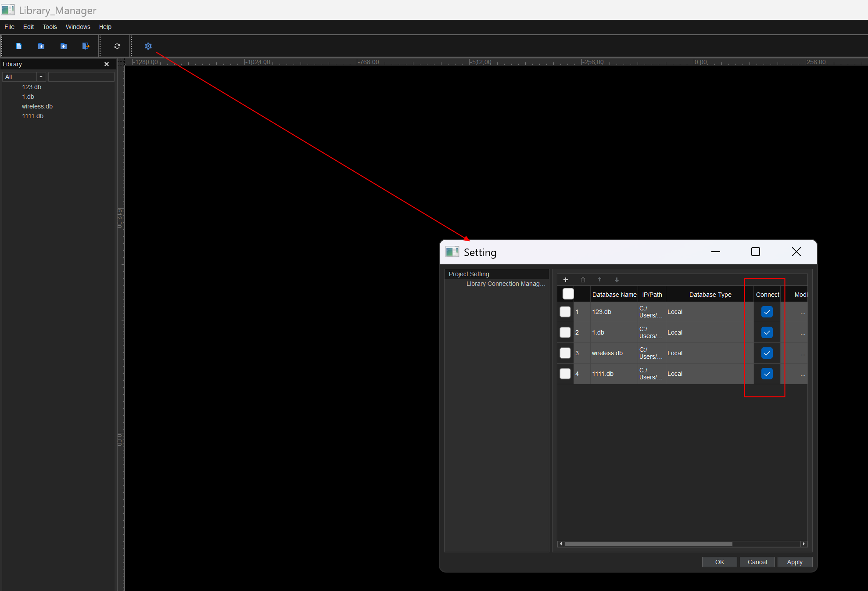Click the Library search input field
The height and width of the screenshot is (591, 868).
coord(81,77)
